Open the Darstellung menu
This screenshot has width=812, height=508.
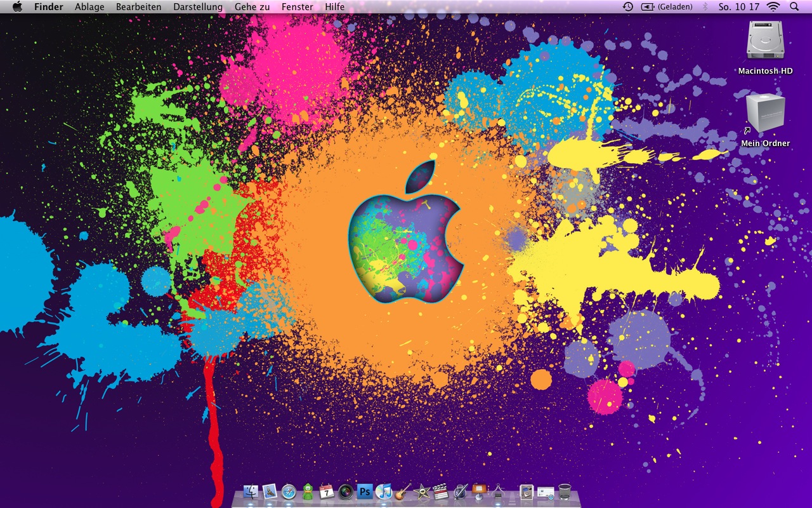point(198,7)
